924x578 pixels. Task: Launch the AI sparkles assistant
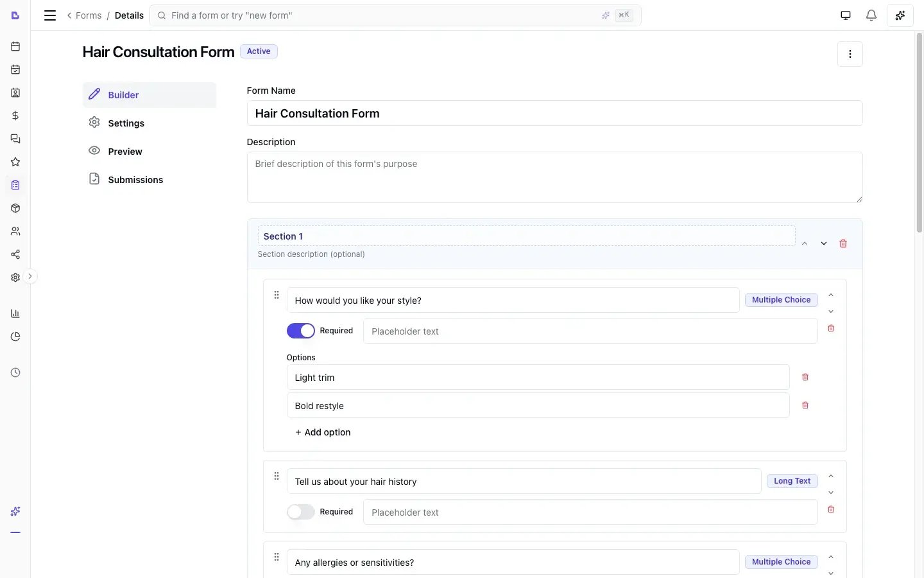(x=900, y=15)
